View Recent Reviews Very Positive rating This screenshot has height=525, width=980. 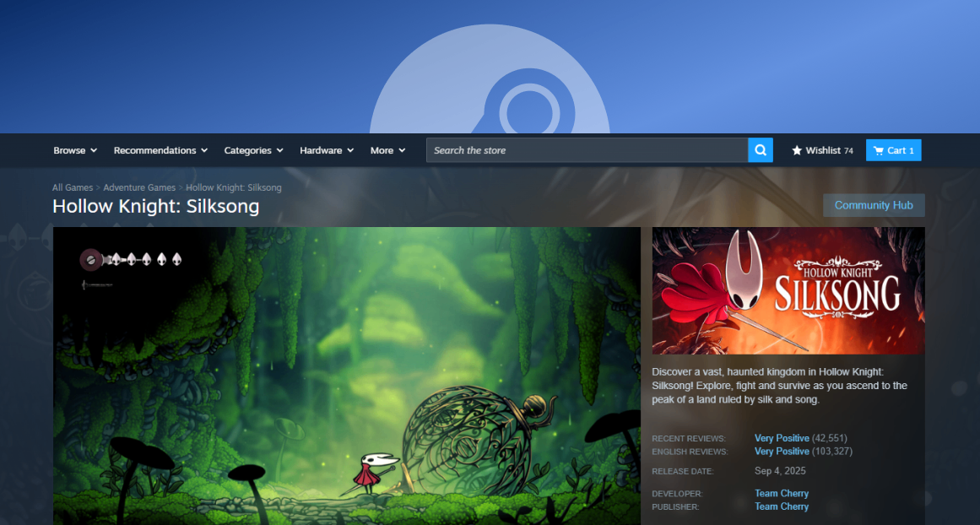(782, 438)
